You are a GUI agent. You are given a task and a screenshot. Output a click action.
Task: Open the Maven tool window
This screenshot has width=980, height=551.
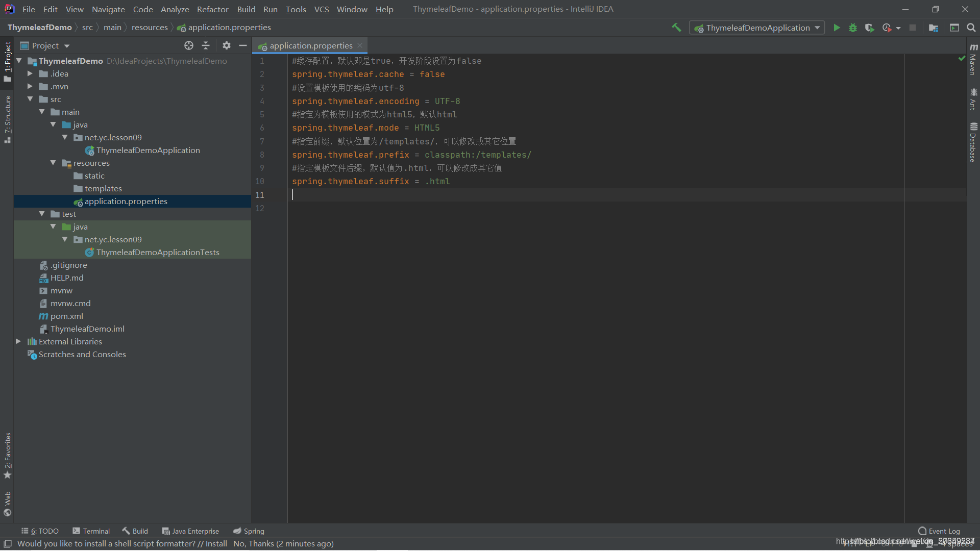973,60
